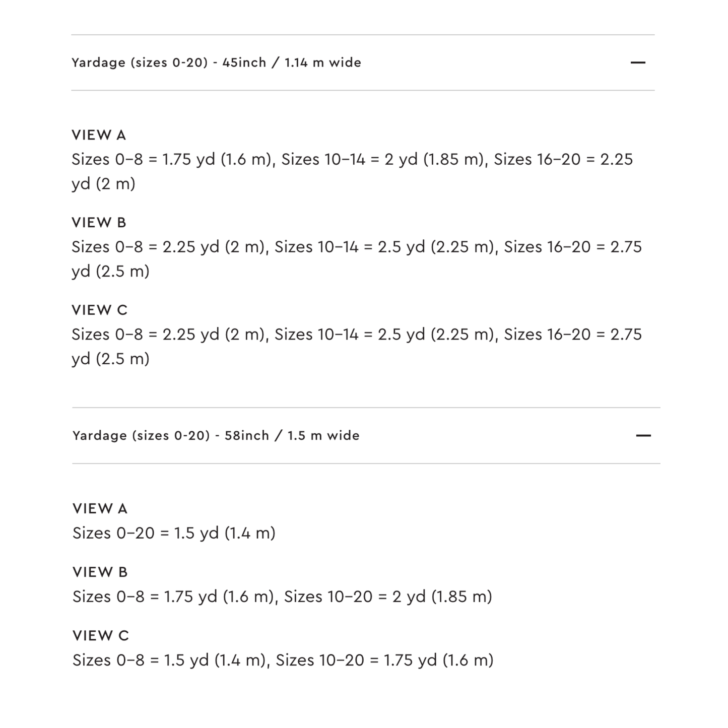Image resolution: width=728 pixels, height=728 pixels.
Task: Click the text 'Sizes 0–20 = 1.5 yd (1.4 m)'
Action: pyautogui.click(x=174, y=533)
